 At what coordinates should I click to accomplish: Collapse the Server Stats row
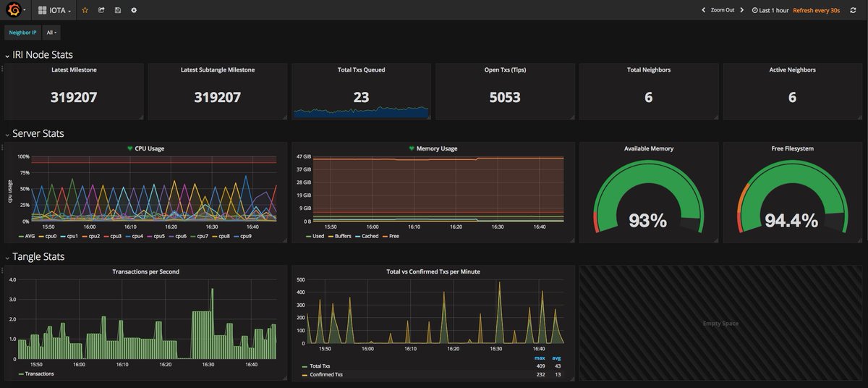click(x=34, y=134)
